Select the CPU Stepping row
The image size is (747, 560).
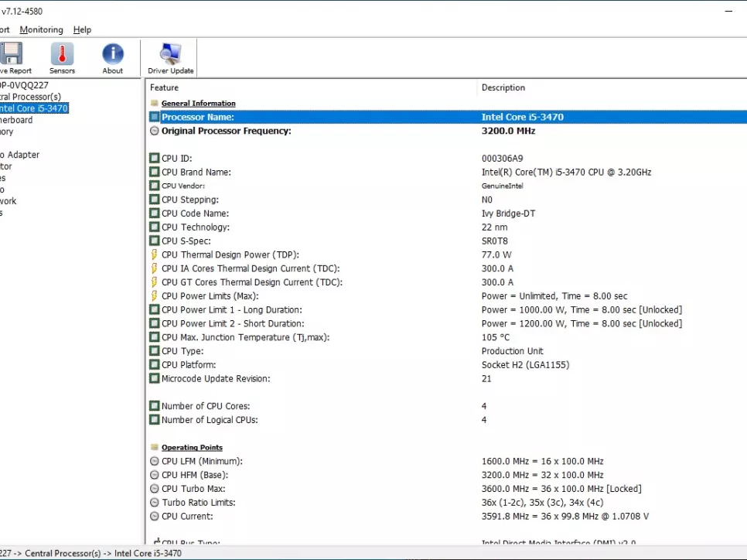pos(449,200)
